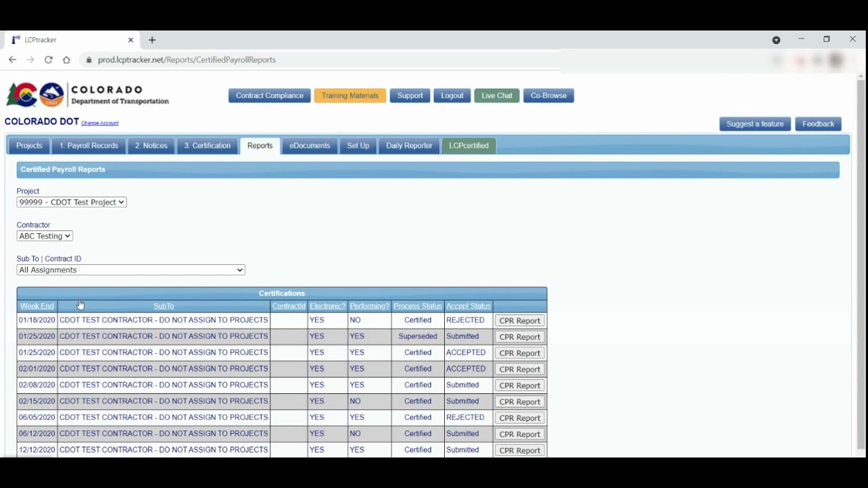Screen dimensions: 868x488
Task: Open CPR Report for 06/12/2020 row
Action: pos(519,434)
